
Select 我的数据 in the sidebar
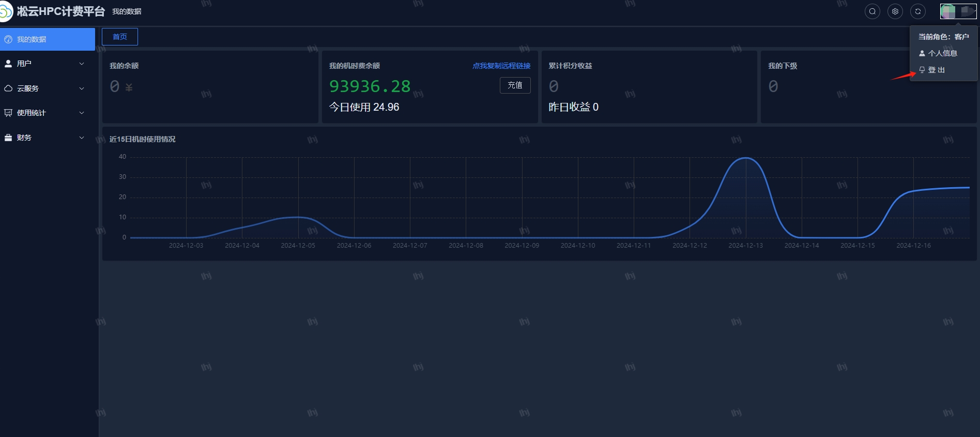(32, 39)
